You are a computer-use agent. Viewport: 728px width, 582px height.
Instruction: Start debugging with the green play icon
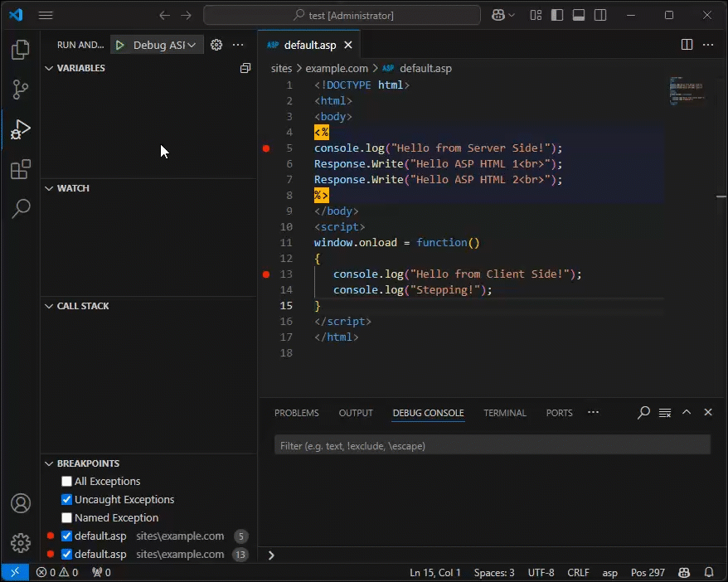119,45
